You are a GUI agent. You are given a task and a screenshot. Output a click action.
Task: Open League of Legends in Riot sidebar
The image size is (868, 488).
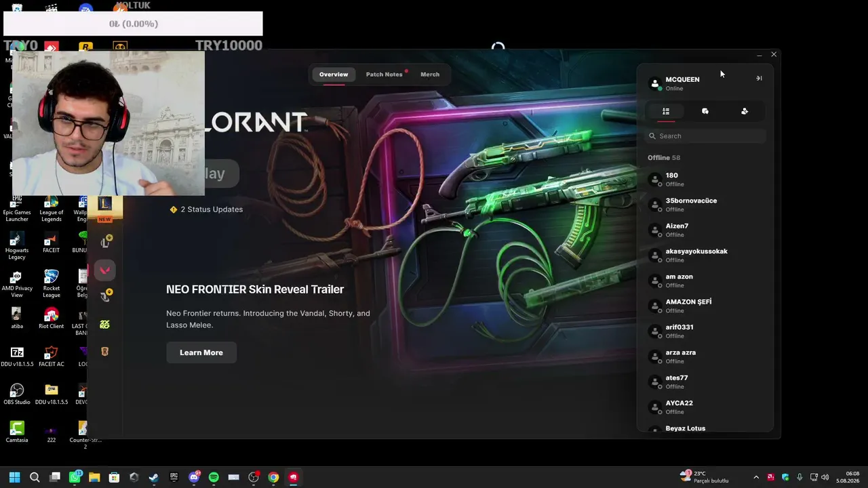click(104, 203)
